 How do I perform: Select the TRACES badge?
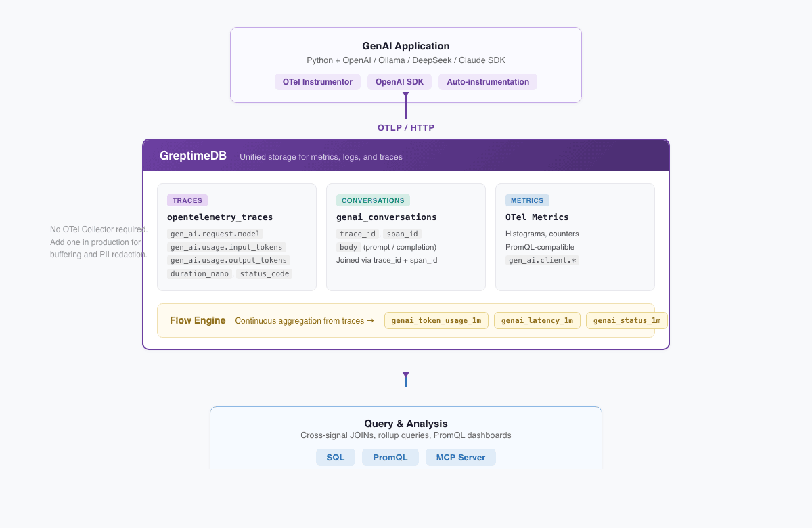pyautogui.click(x=187, y=200)
